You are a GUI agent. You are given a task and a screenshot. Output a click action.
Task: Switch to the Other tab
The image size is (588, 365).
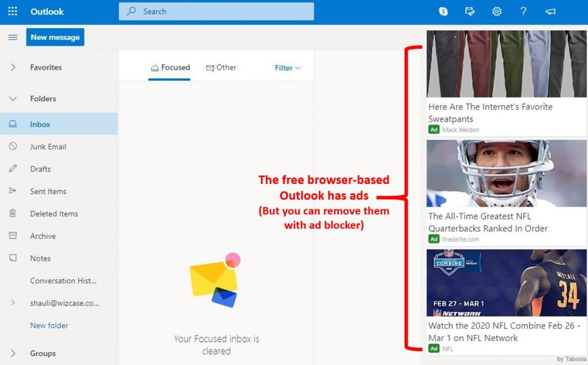point(221,68)
